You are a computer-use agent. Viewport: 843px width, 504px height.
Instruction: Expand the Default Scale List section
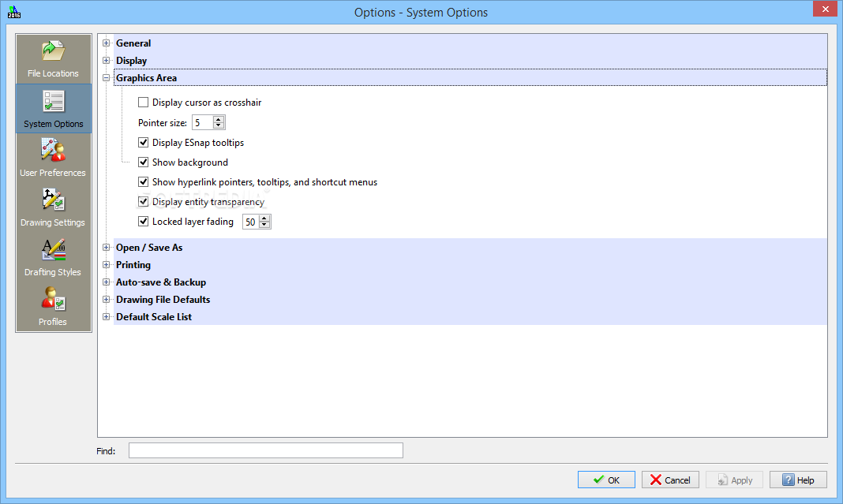(x=106, y=317)
